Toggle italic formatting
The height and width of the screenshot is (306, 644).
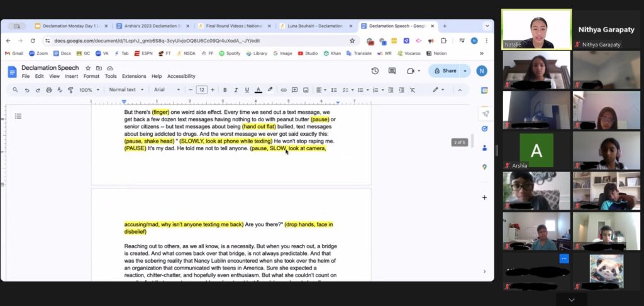(236, 90)
